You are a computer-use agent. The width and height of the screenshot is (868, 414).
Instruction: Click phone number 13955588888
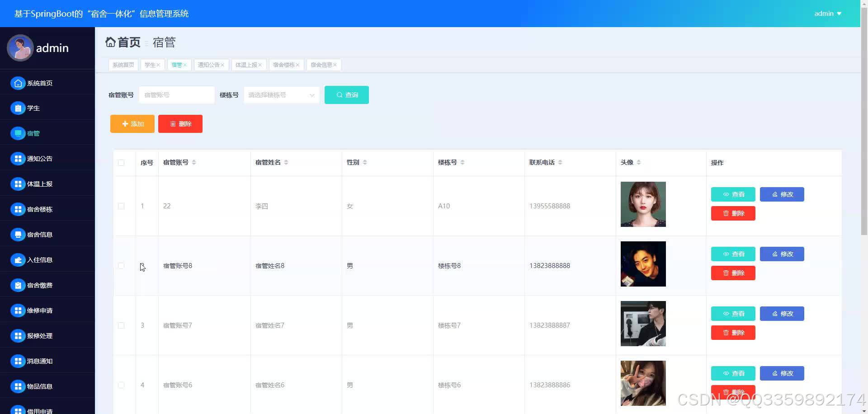pos(550,206)
